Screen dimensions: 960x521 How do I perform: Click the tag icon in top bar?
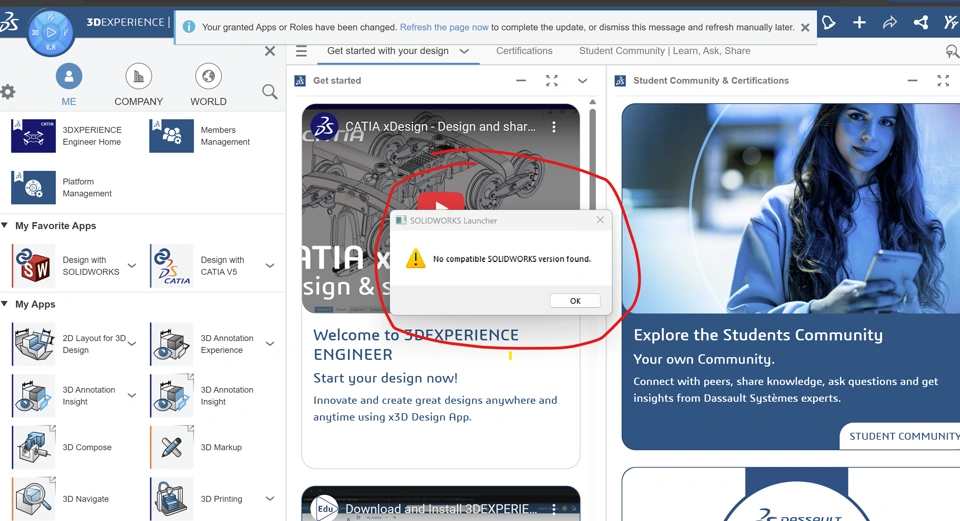[x=828, y=23]
